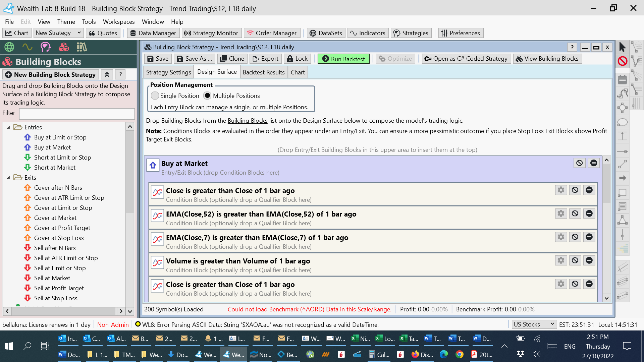
Task: Open the red Building Blocks sidebar icon
Action: [64, 47]
